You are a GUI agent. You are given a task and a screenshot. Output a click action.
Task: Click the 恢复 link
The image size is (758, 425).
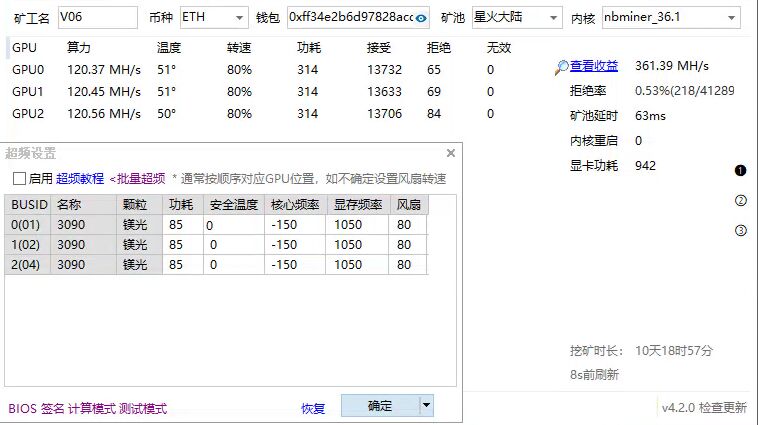coord(313,409)
